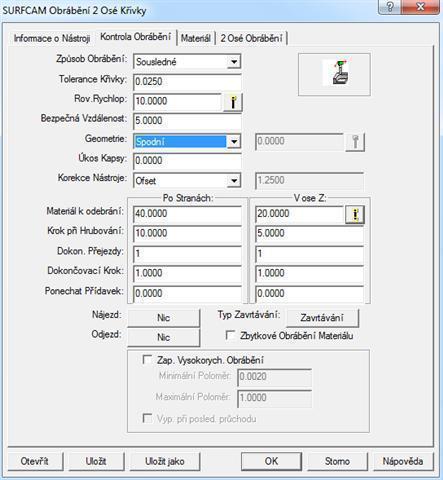
Task: Open the help question mark in title bar
Action: (x=390, y=7)
